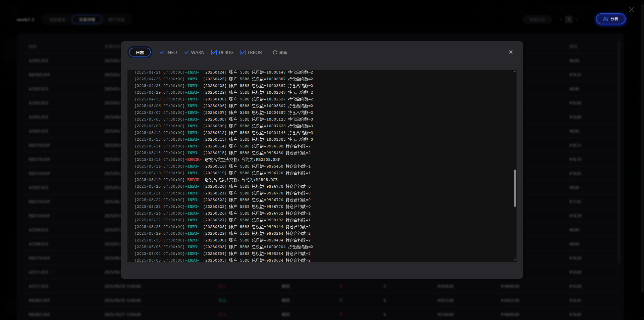Disable the DEBUG log filter

[x=214, y=52]
